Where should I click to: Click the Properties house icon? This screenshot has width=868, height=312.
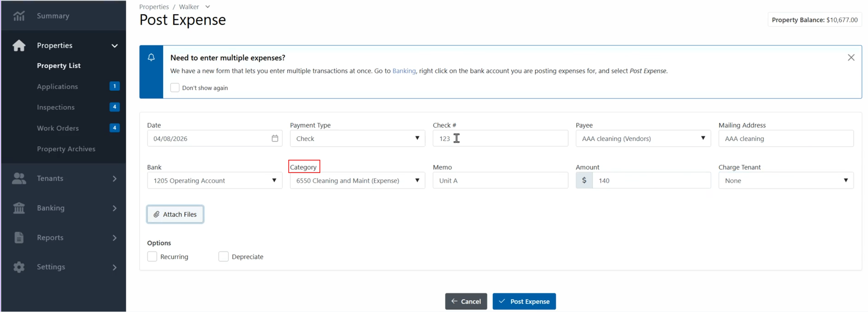pyautogui.click(x=19, y=46)
